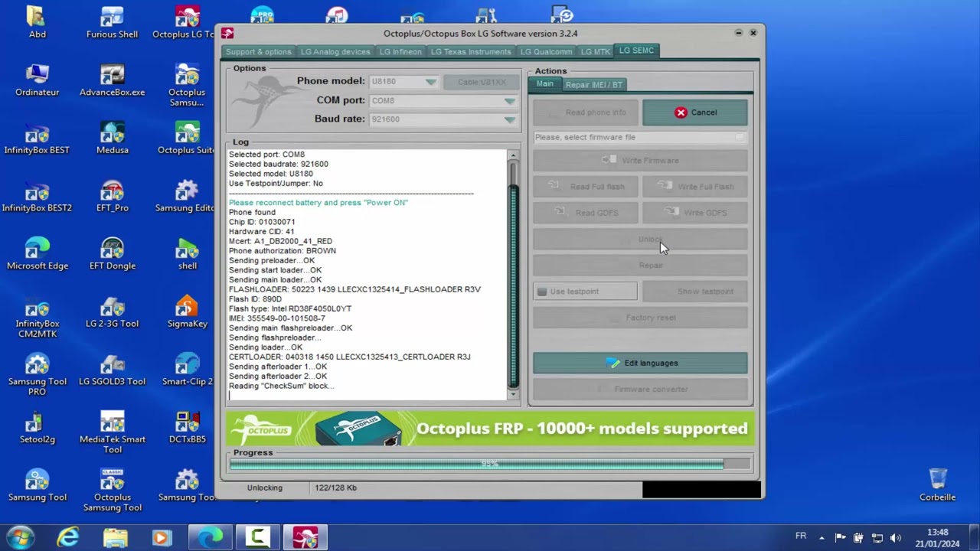Click the Factory reset button
Image resolution: width=980 pixels, height=551 pixels.
point(640,318)
